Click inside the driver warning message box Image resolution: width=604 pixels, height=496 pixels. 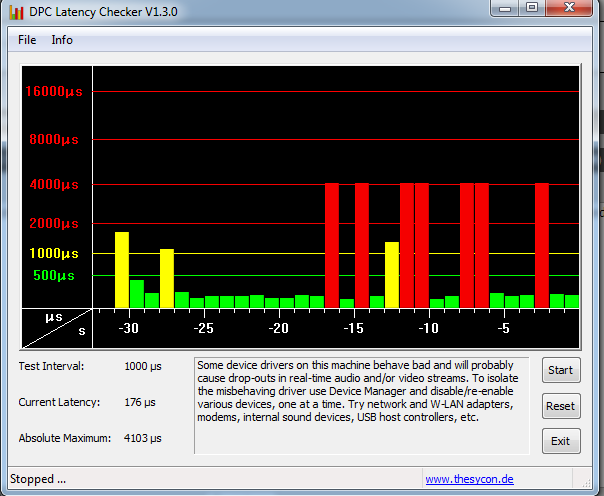coord(360,404)
